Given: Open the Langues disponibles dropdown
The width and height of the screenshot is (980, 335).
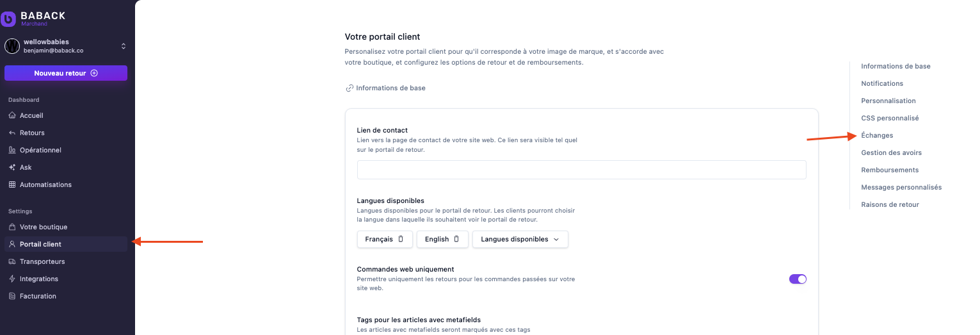Looking at the screenshot, I should pyautogui.click(x=520, y=240).
